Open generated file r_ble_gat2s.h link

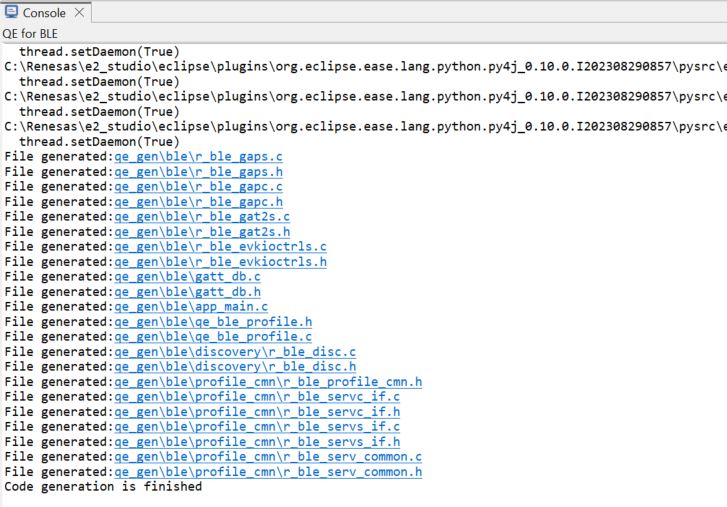(202, 232)
